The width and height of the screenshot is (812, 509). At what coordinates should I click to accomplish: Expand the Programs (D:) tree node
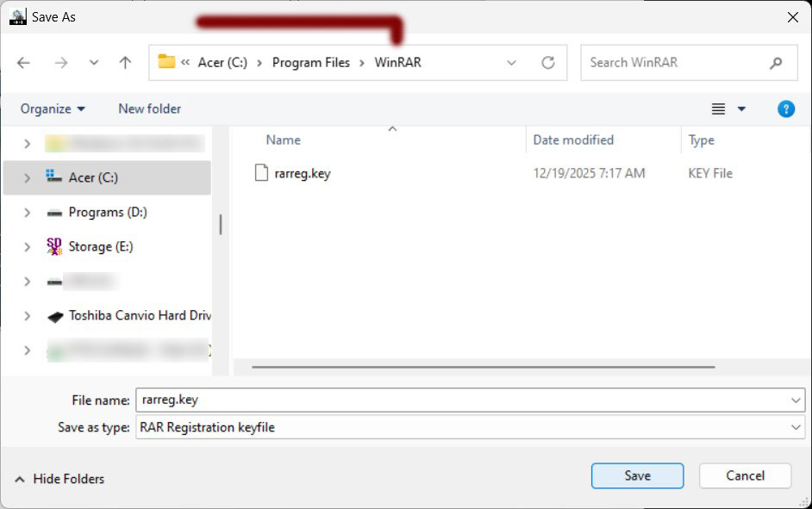click(x=28, y=212)
